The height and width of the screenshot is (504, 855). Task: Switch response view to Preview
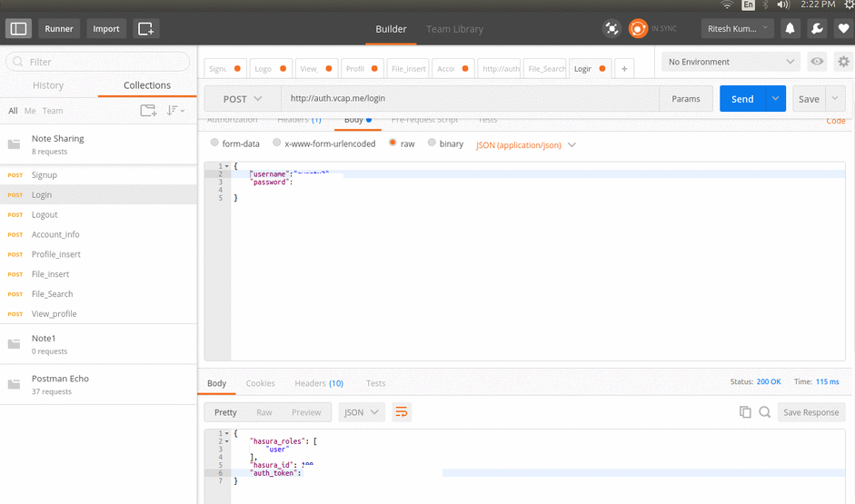[x=306, y=412]
